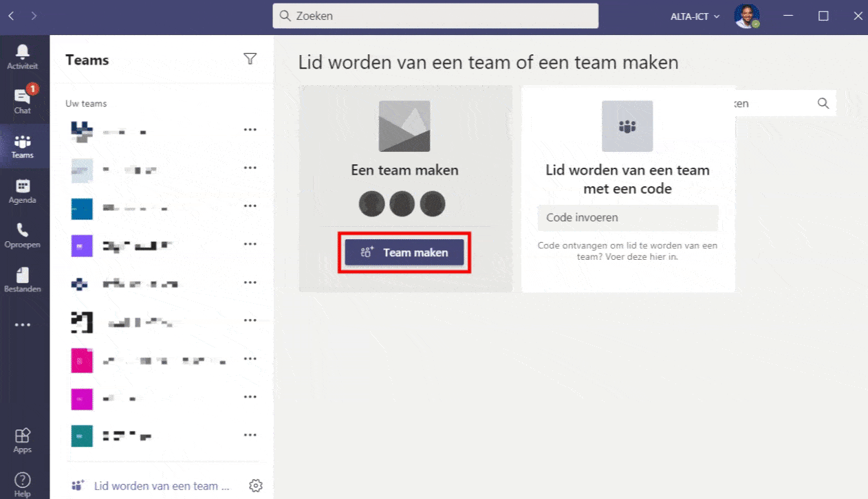The height and width of the screenshot is (499, 868).
Task: Open Bestanden files icon
Action: pyautogui.click(x=23, y=280)
